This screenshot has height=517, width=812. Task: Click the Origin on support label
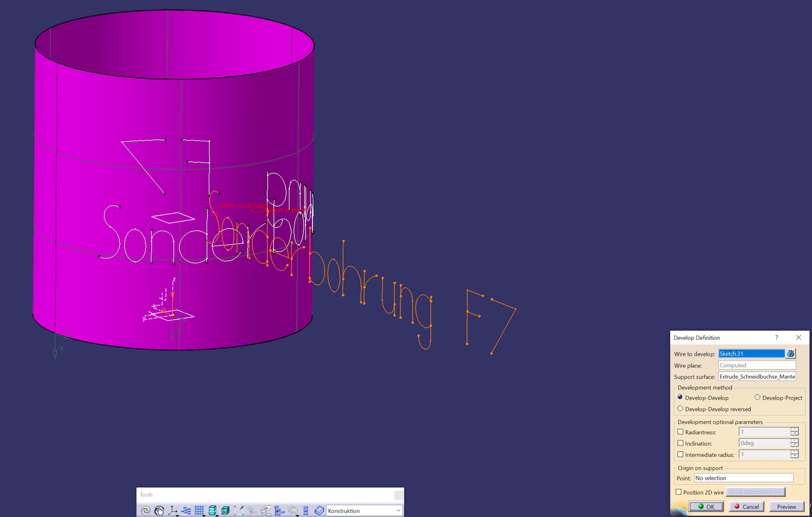[701, 468]
